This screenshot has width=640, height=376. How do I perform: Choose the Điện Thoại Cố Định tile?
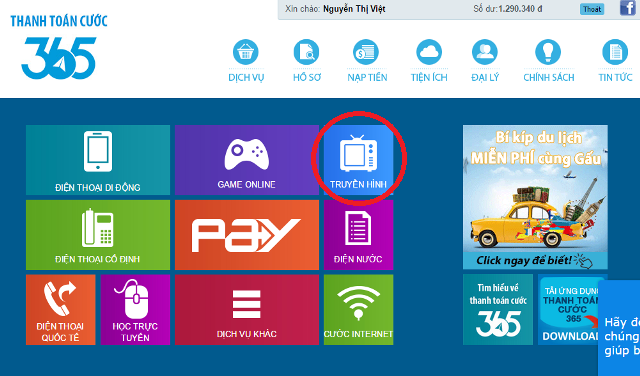pyautogui.click(x=98, y=235)
